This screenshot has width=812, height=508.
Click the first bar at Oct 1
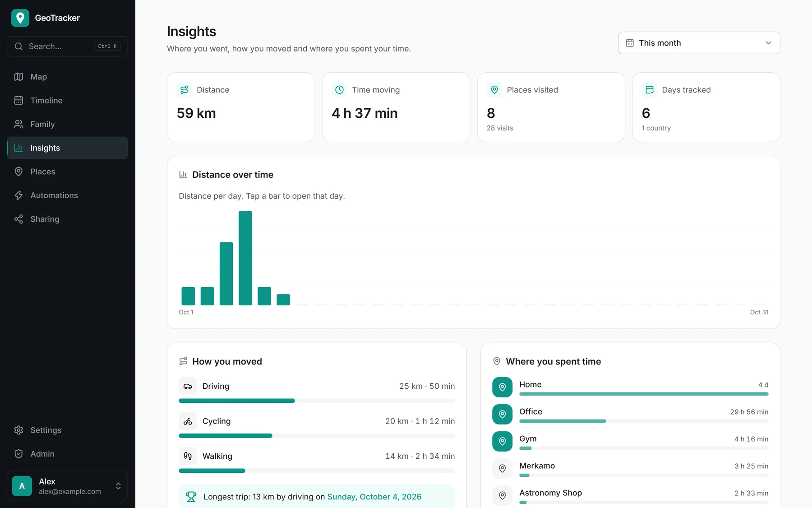(188, 296)
